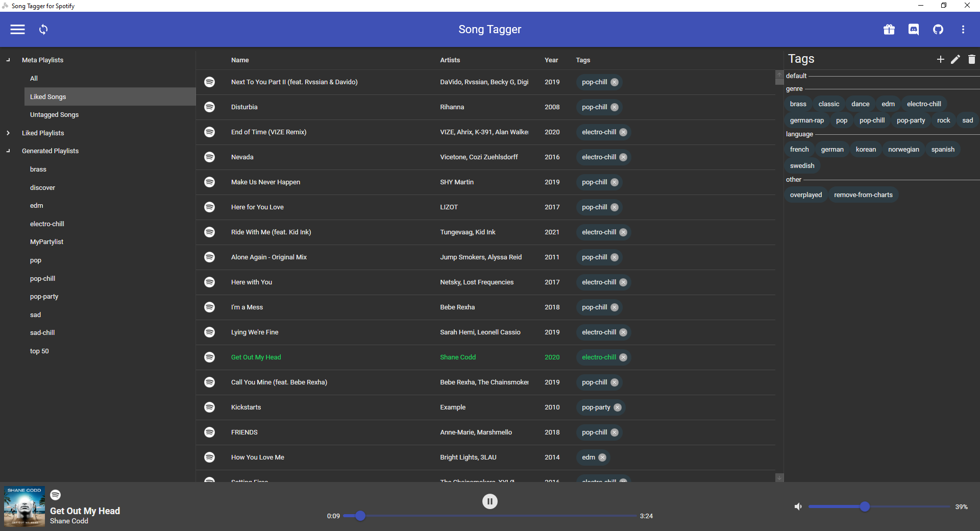The image size is (980, 531).
Task: Select the dance genre tag
Action: [x=860, y=104]
